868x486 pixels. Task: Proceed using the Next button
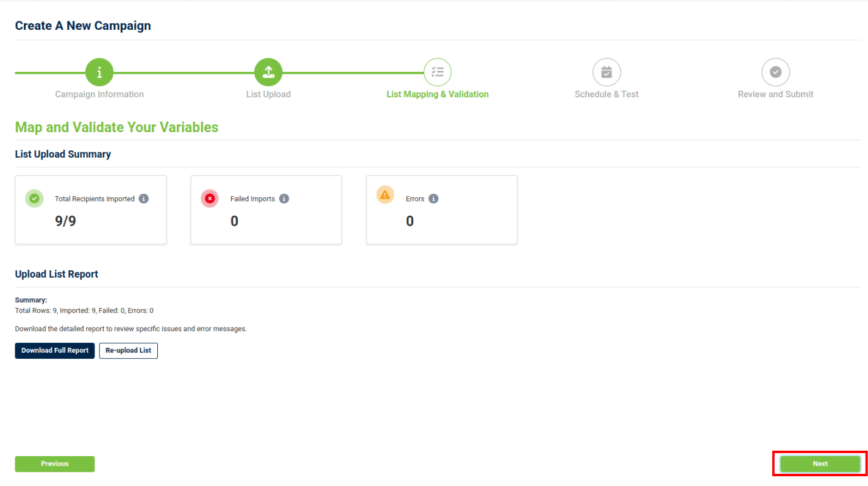click(x=820, y=464)
